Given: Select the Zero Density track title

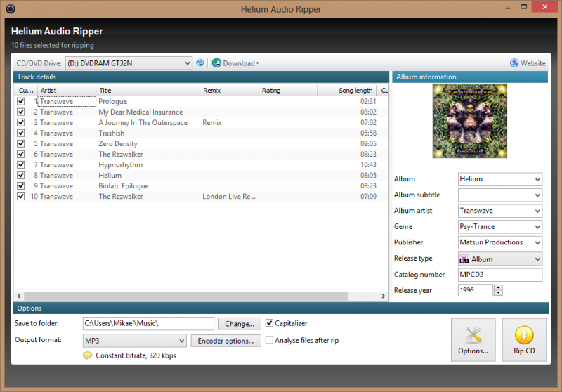Looking at the screenshot, I should (x=118, y=144).
